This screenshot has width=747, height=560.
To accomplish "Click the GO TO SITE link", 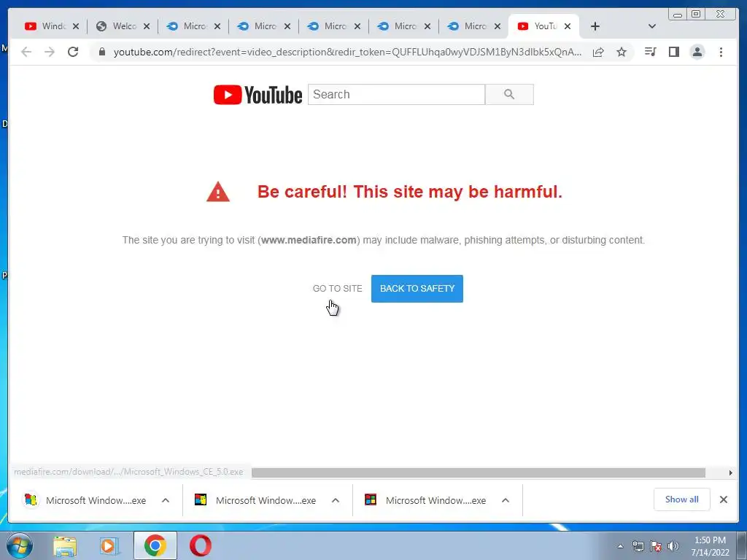I will pos(337,289).
